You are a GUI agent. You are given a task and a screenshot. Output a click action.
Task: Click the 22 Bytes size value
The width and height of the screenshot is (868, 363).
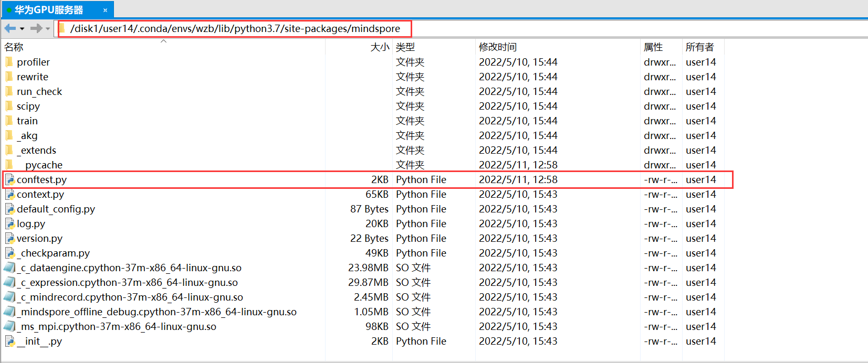pyautogui.click(x=369, y=238)
